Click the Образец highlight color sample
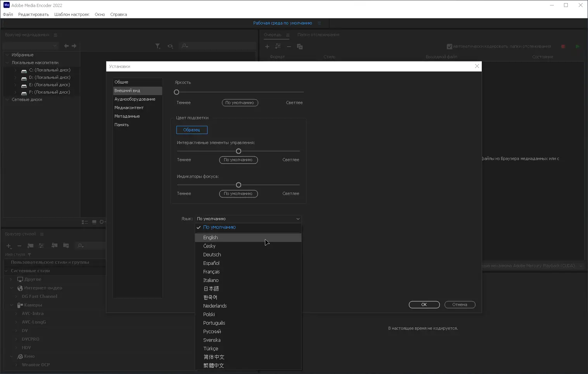The width and height of the screenshot is (588, 374). click(x=192, y=130)
